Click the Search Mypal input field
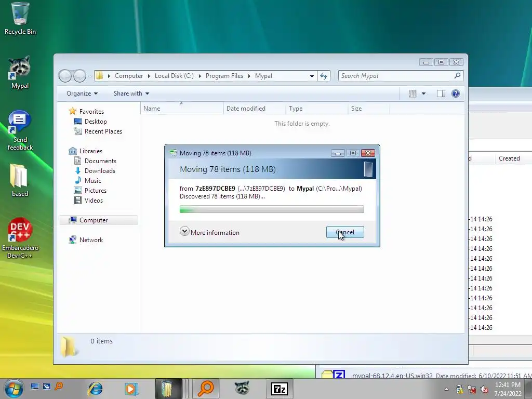 [x=396, y=76]
